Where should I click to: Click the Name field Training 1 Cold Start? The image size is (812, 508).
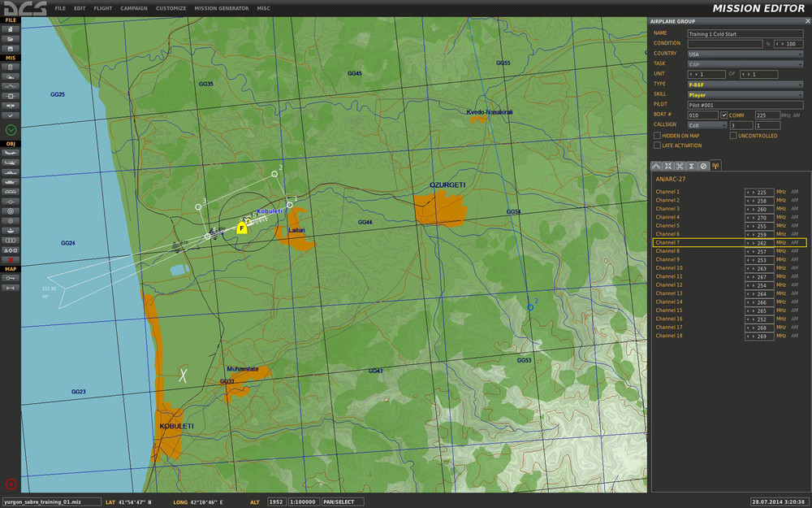[745, 33]
